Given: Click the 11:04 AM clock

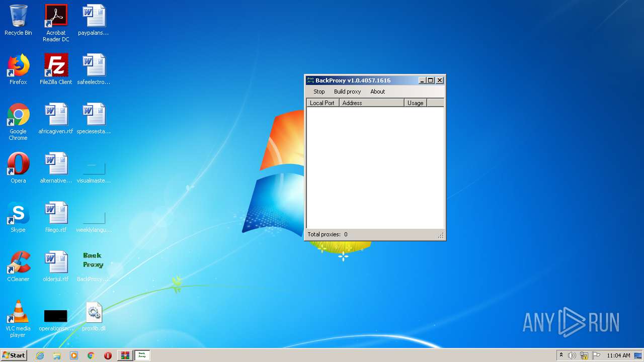Looking at the screenshot, I should 618,355.
